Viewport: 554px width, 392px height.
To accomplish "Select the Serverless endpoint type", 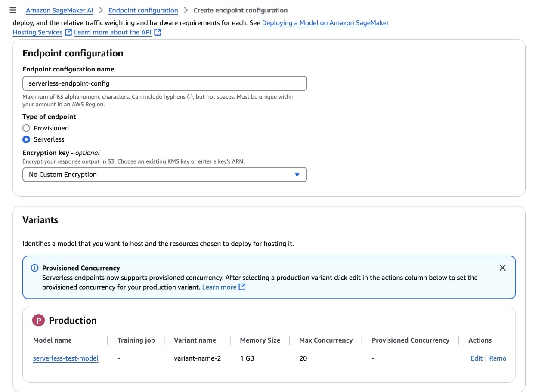I will 27,139.
